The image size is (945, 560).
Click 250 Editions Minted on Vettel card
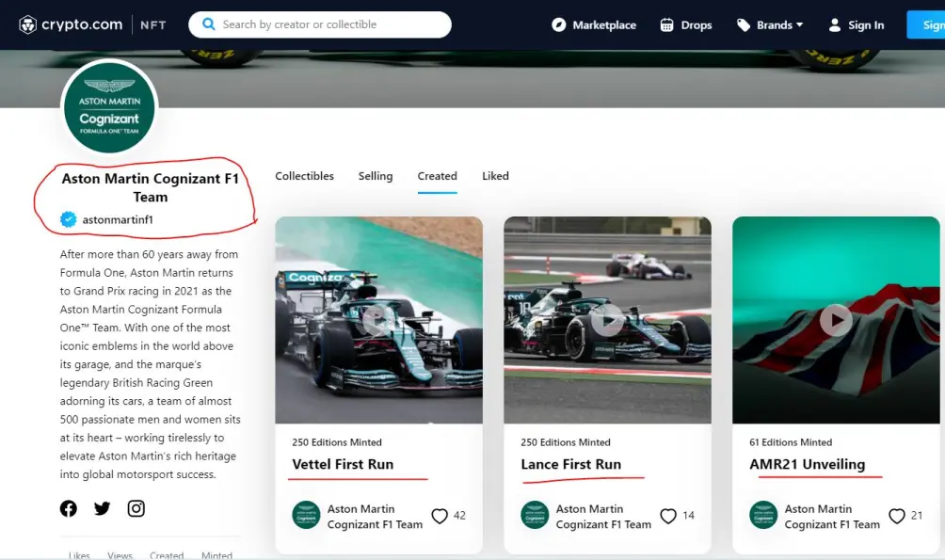click(x=337, y=441)
